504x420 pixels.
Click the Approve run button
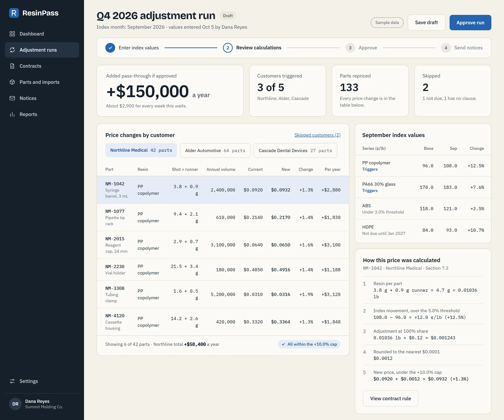(x=470, y=22)
